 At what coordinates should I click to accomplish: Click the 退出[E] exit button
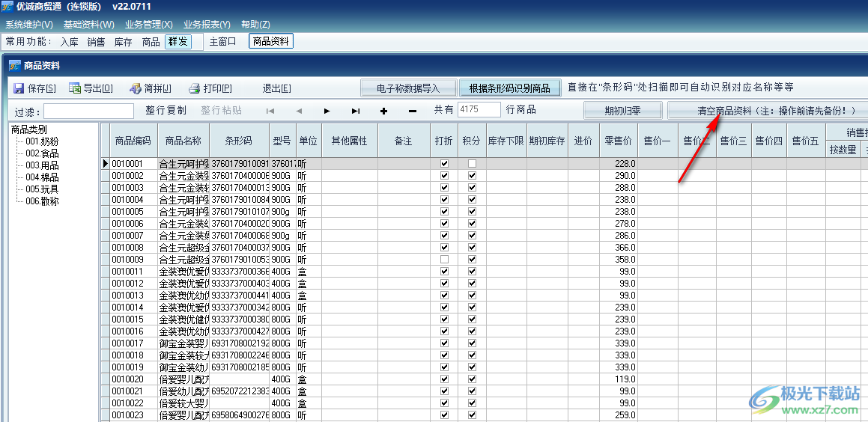tap(277, 88)
